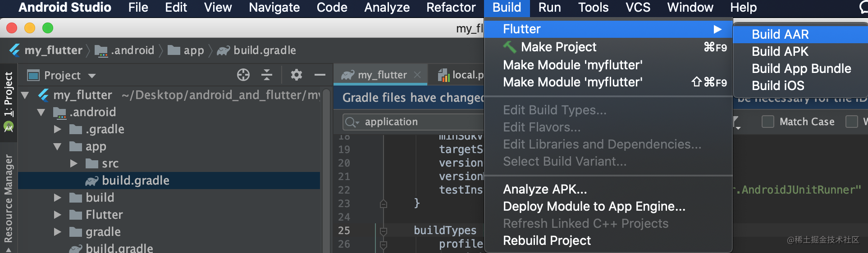Choose Deploy Module to App Engine...
Viewport: 868px width, 253px height.
[608, 207]
